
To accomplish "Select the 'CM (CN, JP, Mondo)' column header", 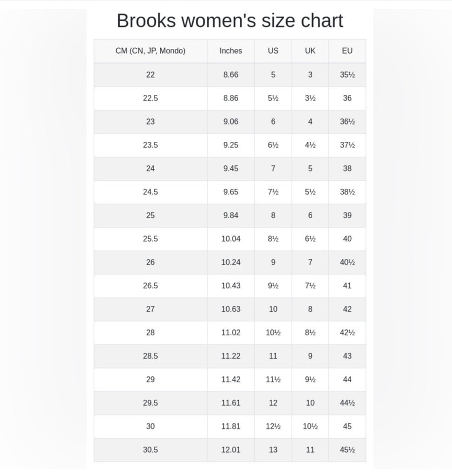I will [150, 51].
